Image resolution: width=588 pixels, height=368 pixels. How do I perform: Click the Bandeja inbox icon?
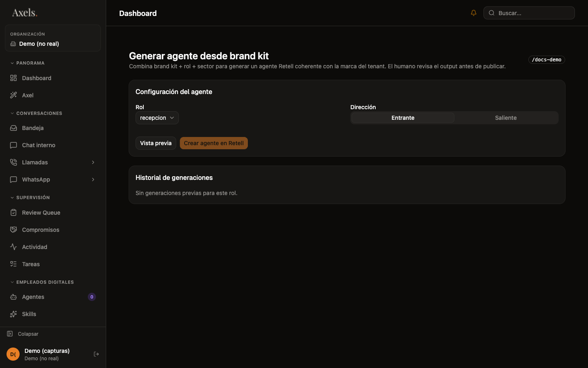pos(13,128)
